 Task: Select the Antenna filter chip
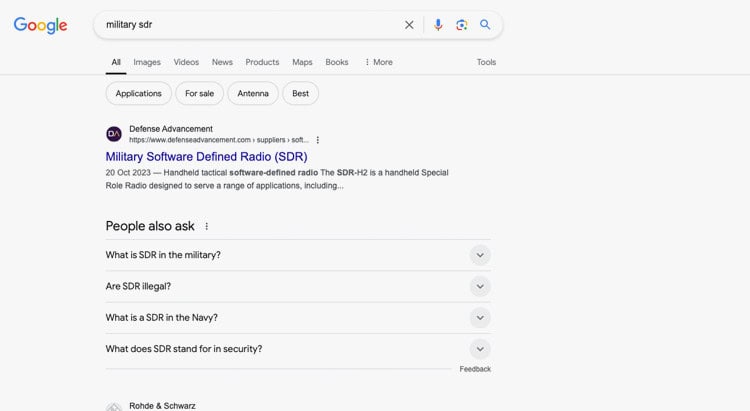[253, 93]
